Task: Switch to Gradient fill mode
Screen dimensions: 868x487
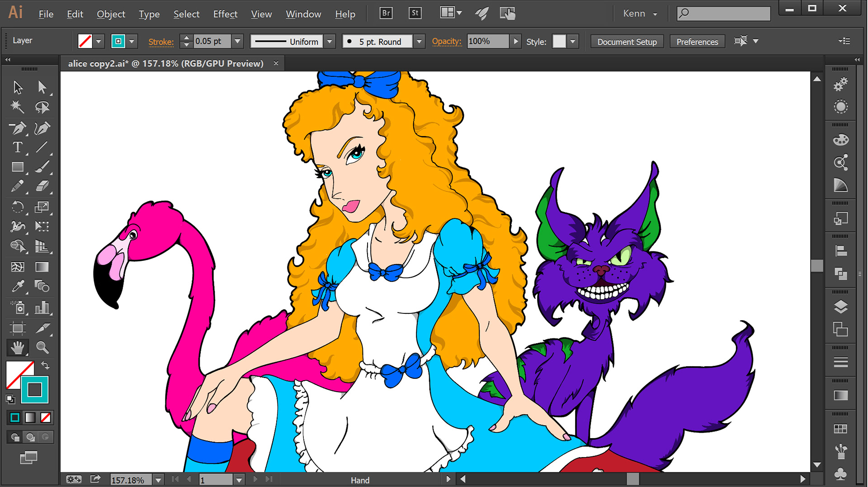Action: pos(30,418)
